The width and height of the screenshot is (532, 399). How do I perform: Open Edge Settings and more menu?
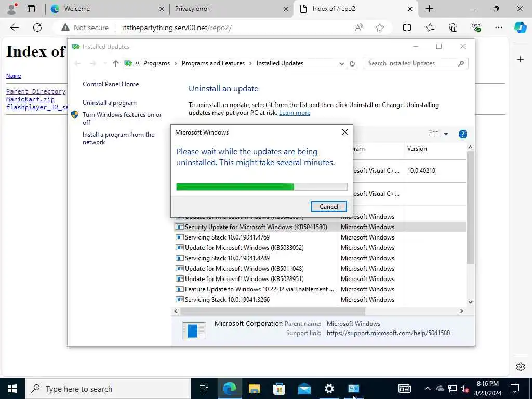click(498, 28)
